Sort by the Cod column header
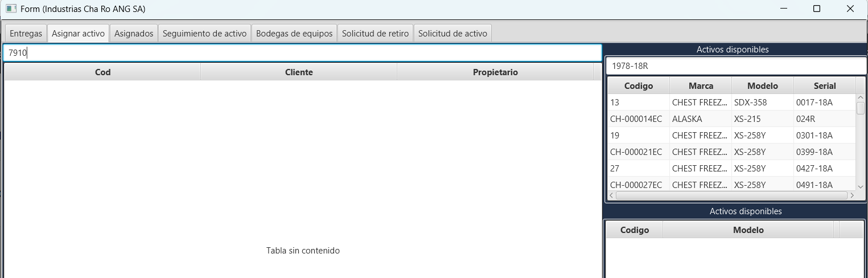This screenshot has height=278, width=868. (102, 72)
